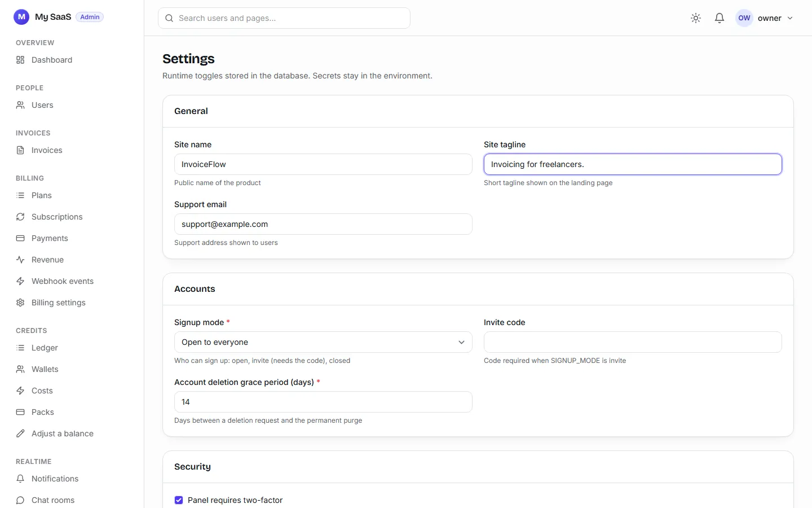Click the Payments card icon
This screenshot has width=812, height=508.
coord(20,238)
